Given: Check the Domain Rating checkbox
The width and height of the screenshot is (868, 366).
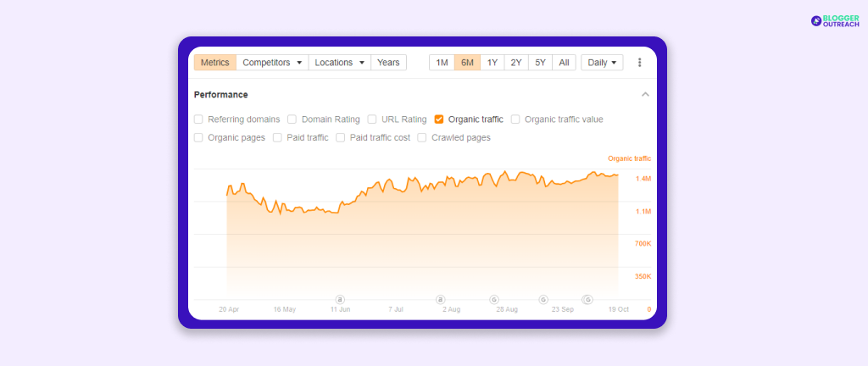Looking at the screenshot, I should (292, 119).
